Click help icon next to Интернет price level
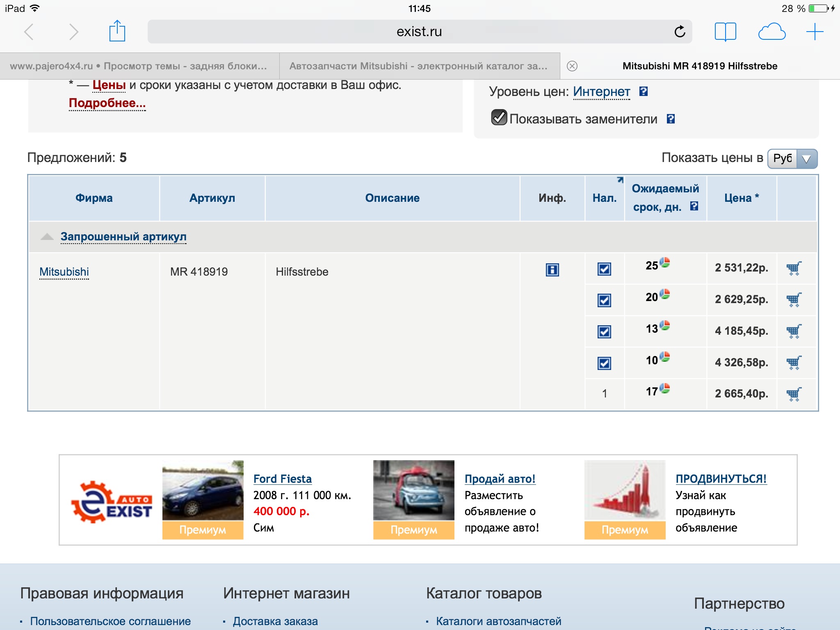This screenshot has height=630, width=840. click(644, 91)
